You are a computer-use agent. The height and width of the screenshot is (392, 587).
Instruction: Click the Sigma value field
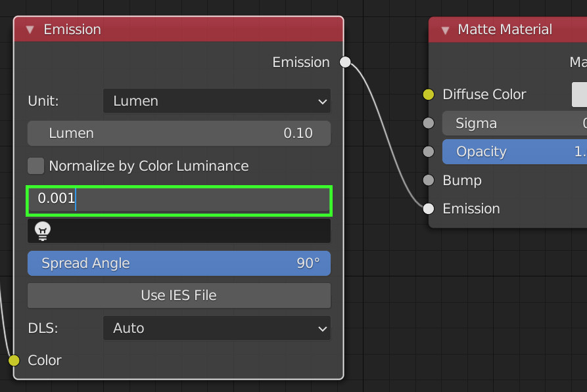[514, 123]
